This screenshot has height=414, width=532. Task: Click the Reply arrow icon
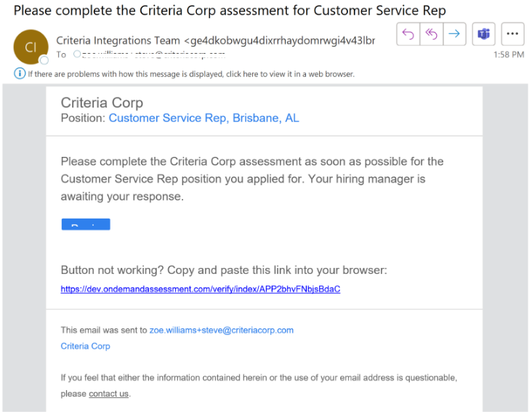[408, 34]
